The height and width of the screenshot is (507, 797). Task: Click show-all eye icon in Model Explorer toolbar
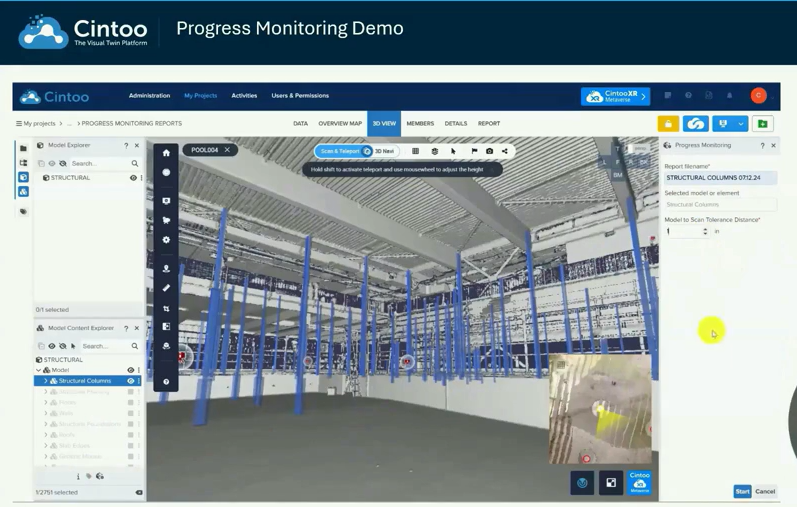pos(52,163)
